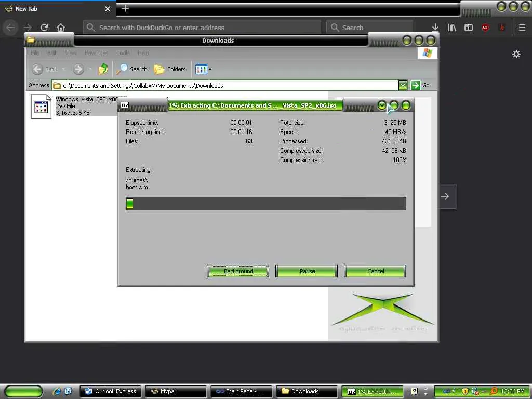The height and width of the screenshot is (399, 532).
Task: Click the orange magnifier tray icon
Action: pos(494,392)
